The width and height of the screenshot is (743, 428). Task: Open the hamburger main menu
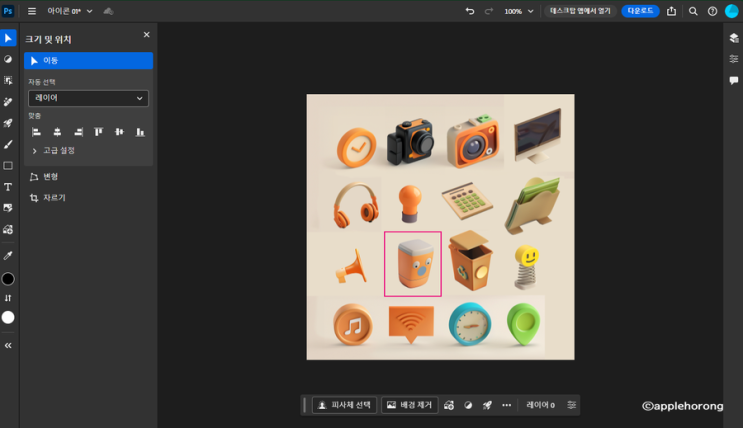click(x=32, y=11)
